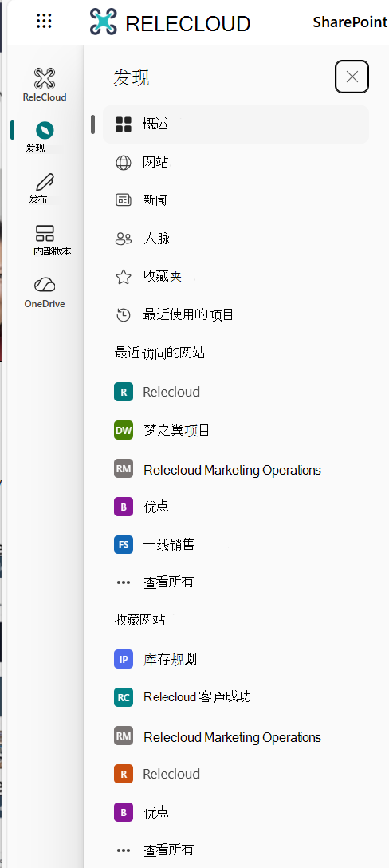
Task: Open 发布 pen icon in app bar
Action: [45, 182]
